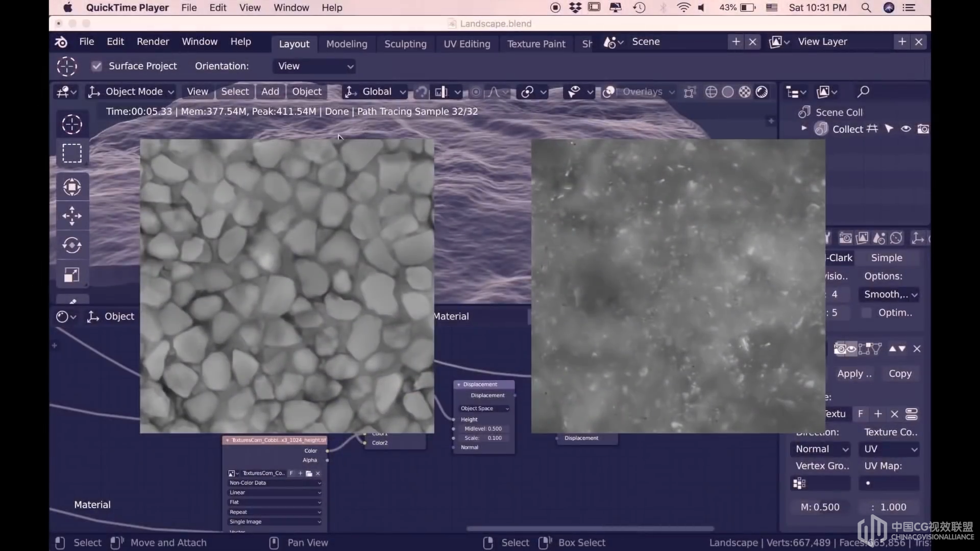
Task: Switch viewport to rendered shading
Action: pos(762,92)
